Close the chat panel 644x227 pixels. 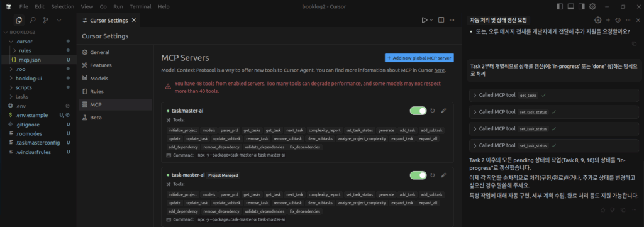638,20
